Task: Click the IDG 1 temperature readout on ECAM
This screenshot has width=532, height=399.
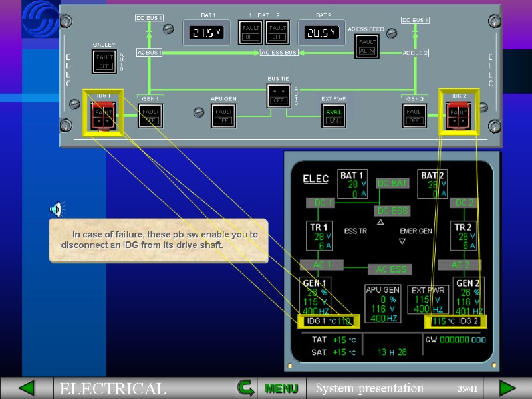Action: (329, 321)
